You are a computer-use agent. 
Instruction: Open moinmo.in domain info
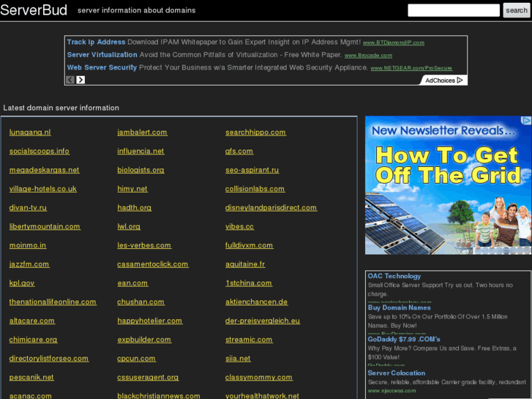click(28, 245)
